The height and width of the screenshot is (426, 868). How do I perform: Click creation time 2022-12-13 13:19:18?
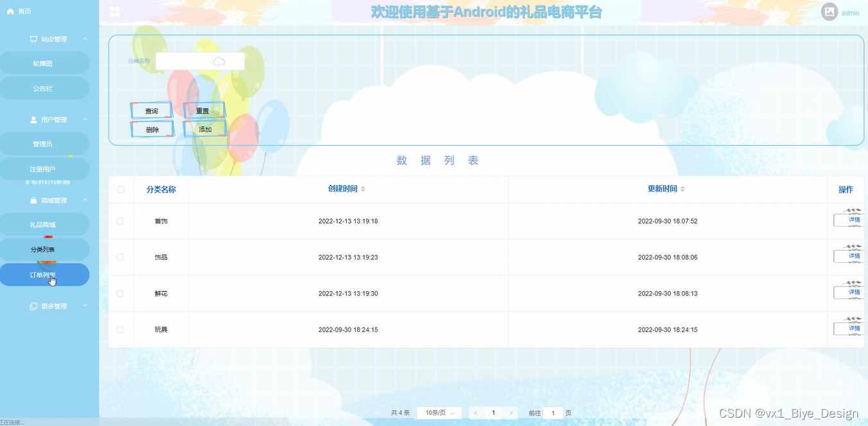(348, 221)
